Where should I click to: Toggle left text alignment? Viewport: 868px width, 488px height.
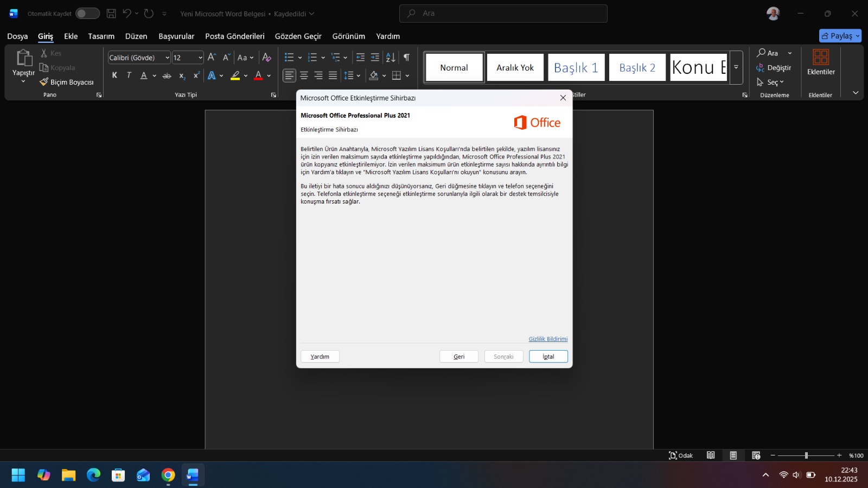(289, 75)
